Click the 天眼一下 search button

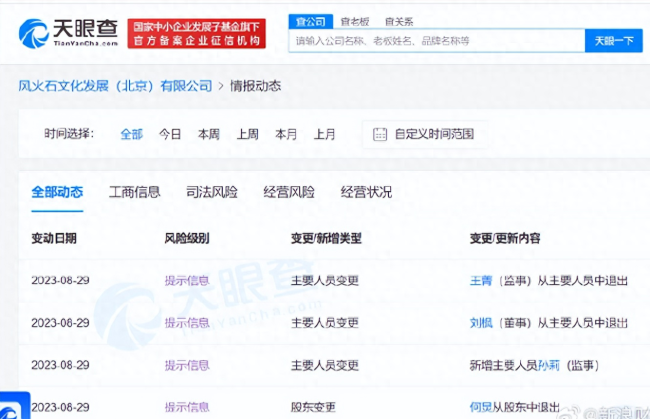tap(614, 41)
